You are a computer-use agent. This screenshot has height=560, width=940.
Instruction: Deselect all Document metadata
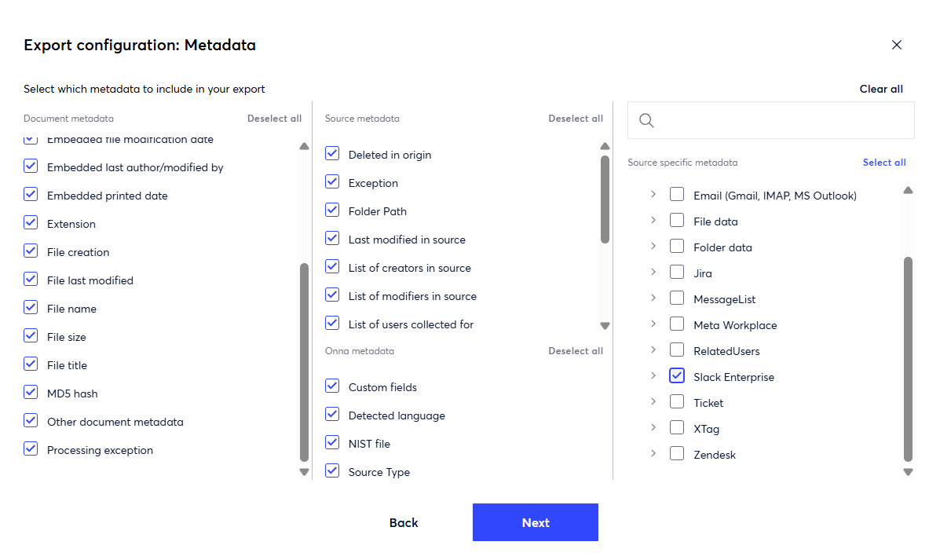274,119
